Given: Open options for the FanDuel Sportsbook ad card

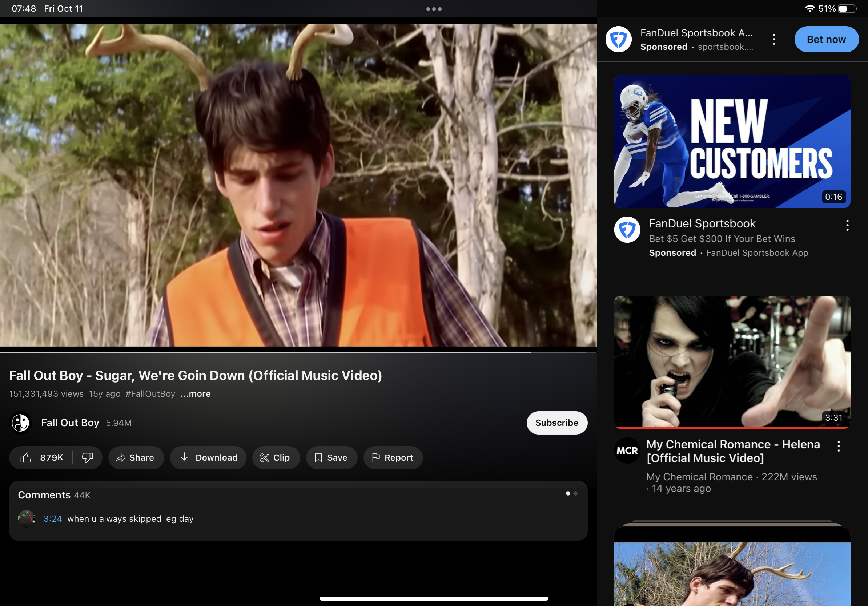Looking at the screenshot, I should [x=847, y=225].
